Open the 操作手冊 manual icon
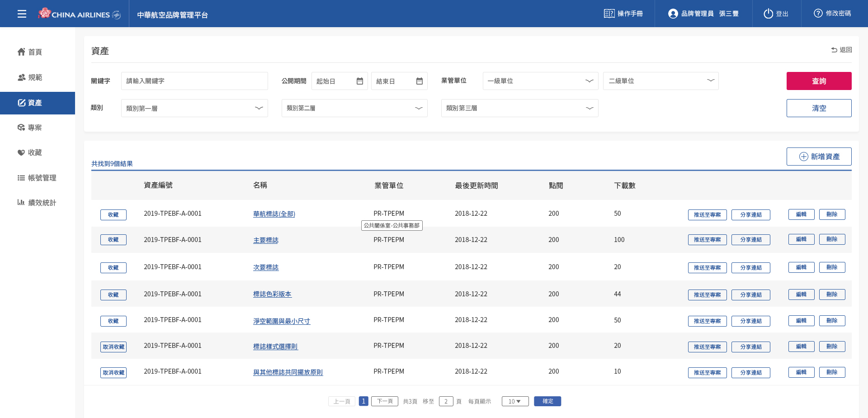Screen dimensions: 868x418 609,14
